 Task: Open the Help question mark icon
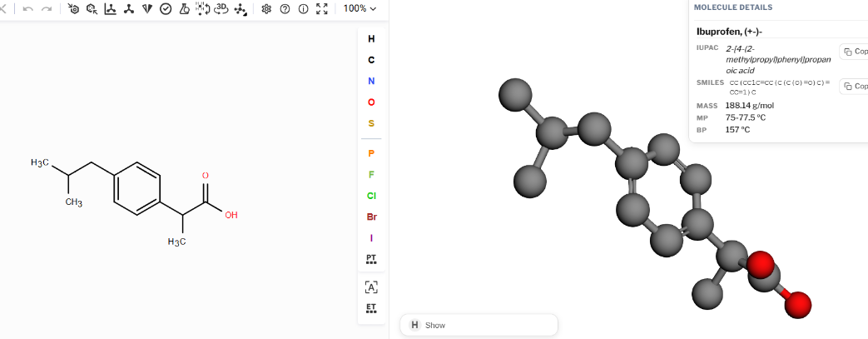(285, 9)
